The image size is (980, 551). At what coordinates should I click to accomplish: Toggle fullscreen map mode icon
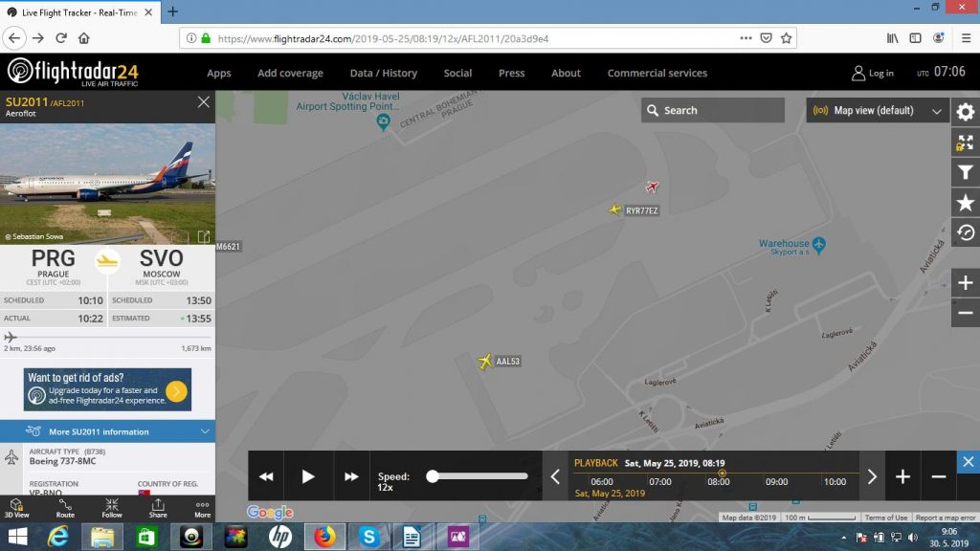pyautogui.click(x=965, y=143)
